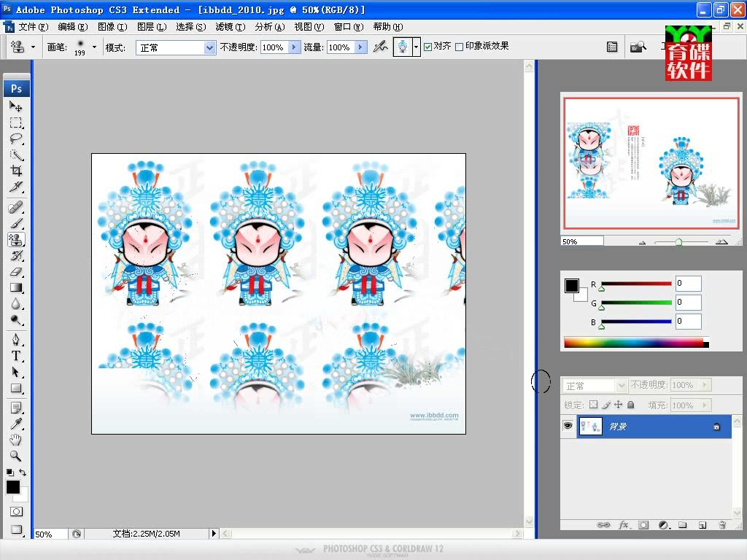The image size is (747, 560).
Task: Open the 图像 menu
Action: coord(112,27)
